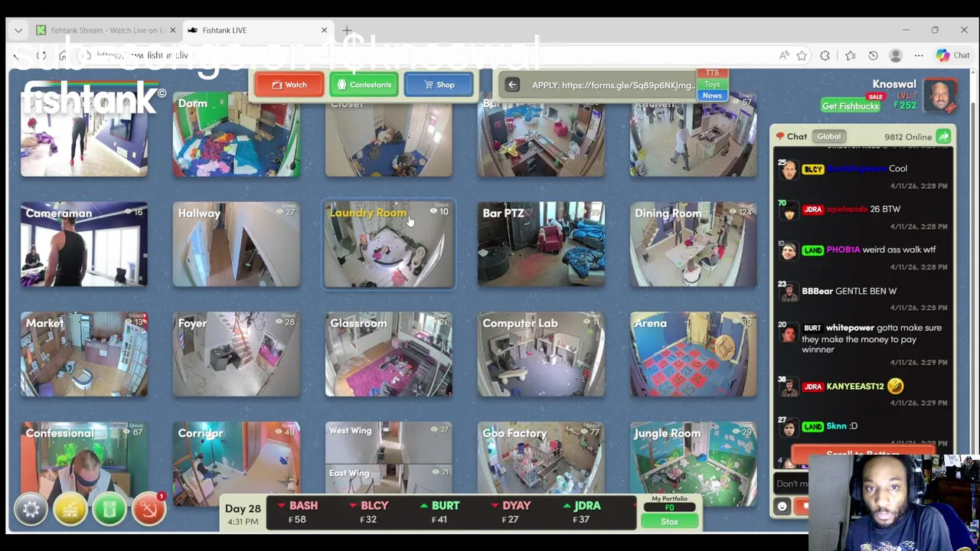Viewport: 980px width, 551px height.
Task: Click the back arrow in news ticker
Action: click(x=512, y=85)
